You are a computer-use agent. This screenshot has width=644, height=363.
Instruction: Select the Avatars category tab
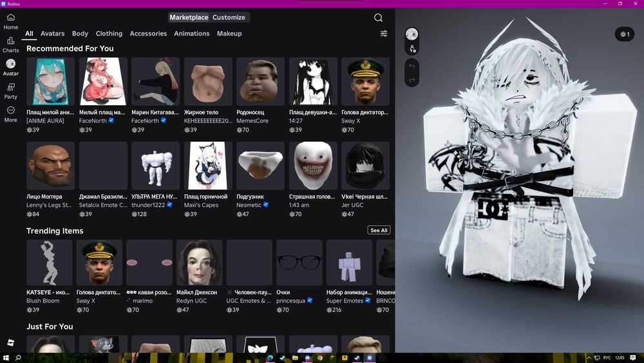53,34
